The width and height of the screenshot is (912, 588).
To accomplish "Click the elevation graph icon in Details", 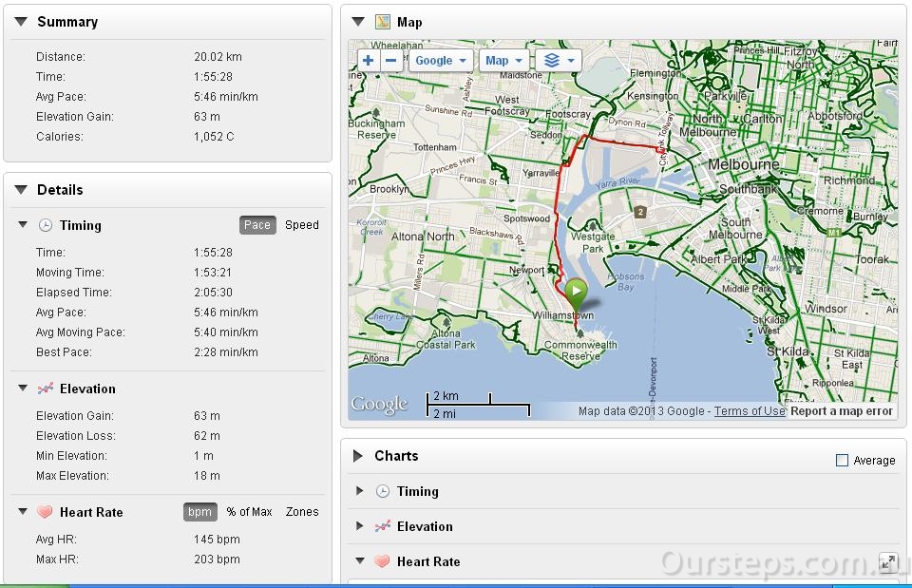I will (x=46, y=389).
